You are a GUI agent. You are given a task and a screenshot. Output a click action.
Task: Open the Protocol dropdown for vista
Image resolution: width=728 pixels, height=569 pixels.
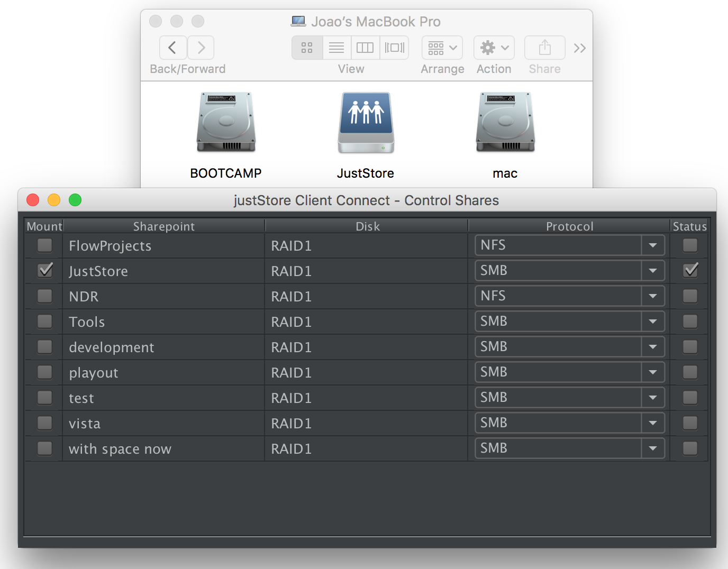[x=570, y=423]
